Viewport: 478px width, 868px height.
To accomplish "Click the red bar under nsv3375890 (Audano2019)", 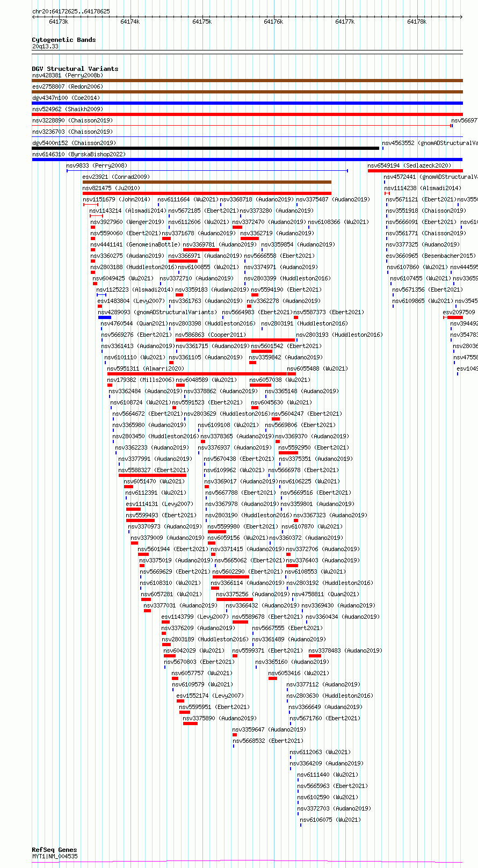I will click(190, 724).
